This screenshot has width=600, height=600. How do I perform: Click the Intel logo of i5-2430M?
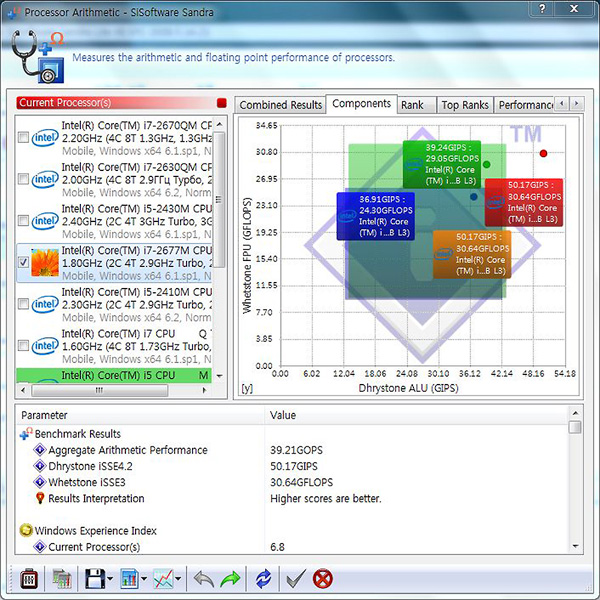point(45,221)
